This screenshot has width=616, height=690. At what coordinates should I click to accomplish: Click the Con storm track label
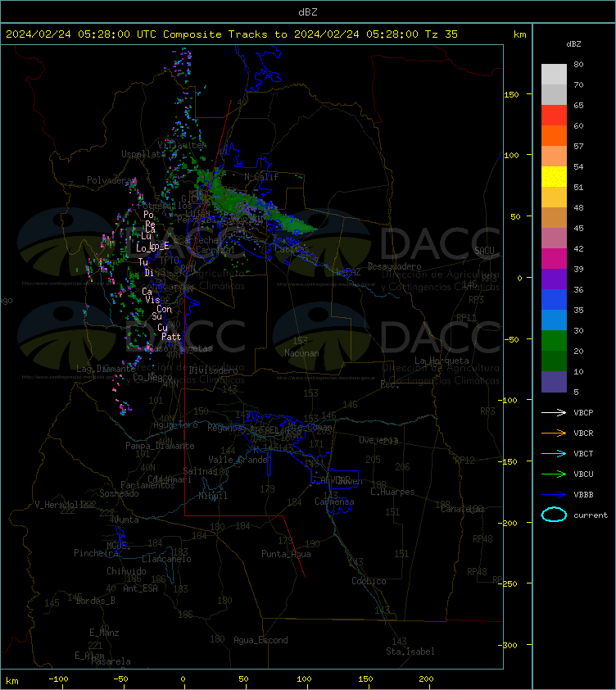point(164,309)
